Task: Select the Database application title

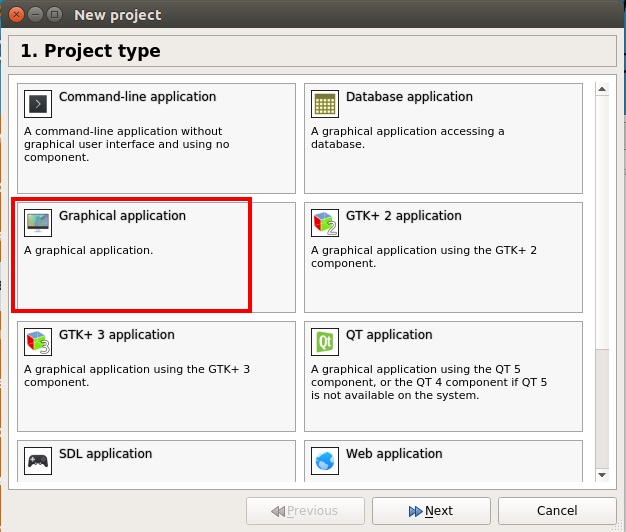Action: tap(409, 97)
